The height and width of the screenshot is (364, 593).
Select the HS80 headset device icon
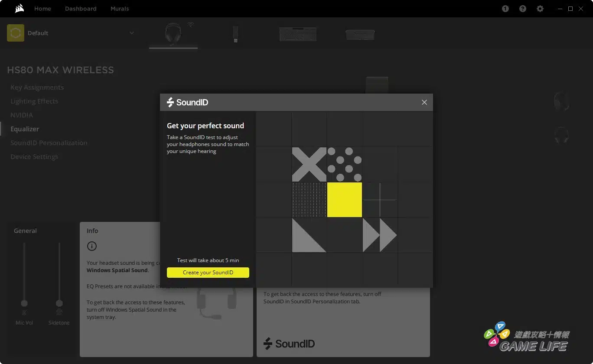[173, 33]
